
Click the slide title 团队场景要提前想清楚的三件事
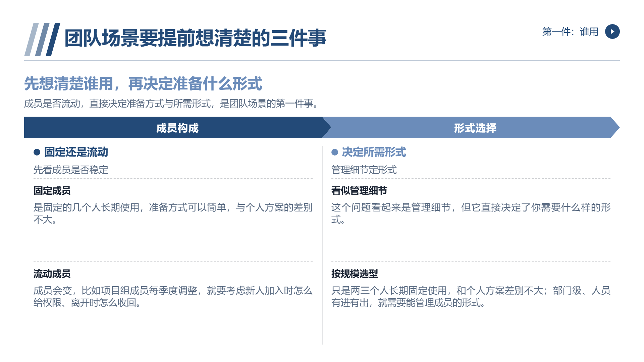click(x=195, y=38)
